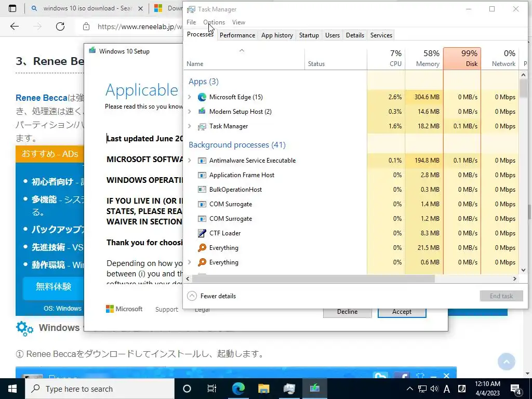Switch to App history tab
The height and width of the screenshot is (399, 532).
[277, 35]
